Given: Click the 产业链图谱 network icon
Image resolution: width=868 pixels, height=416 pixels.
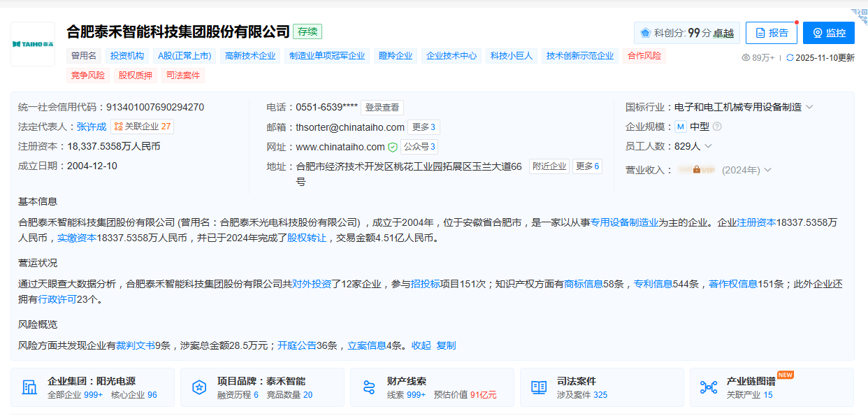Looking at the screenshot, I should click(709, 387).
